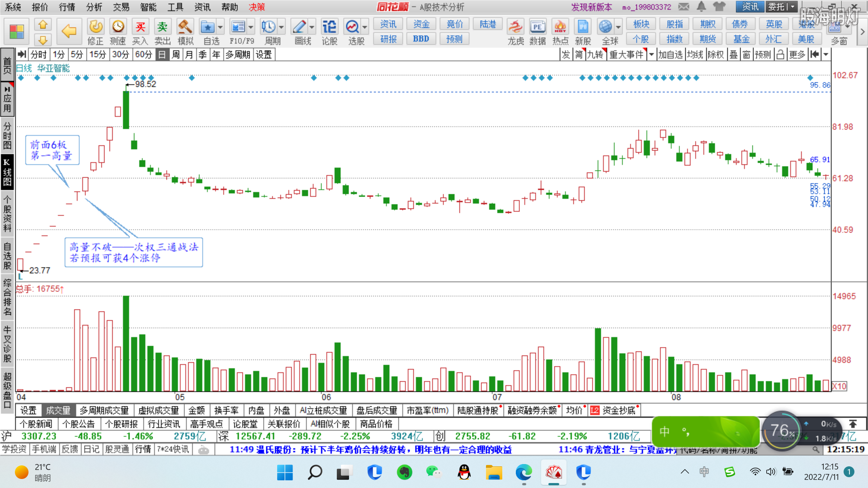868x488 pixels.
Task: Expand the 周期 dropdown arrow
Action: click(281, 27)
